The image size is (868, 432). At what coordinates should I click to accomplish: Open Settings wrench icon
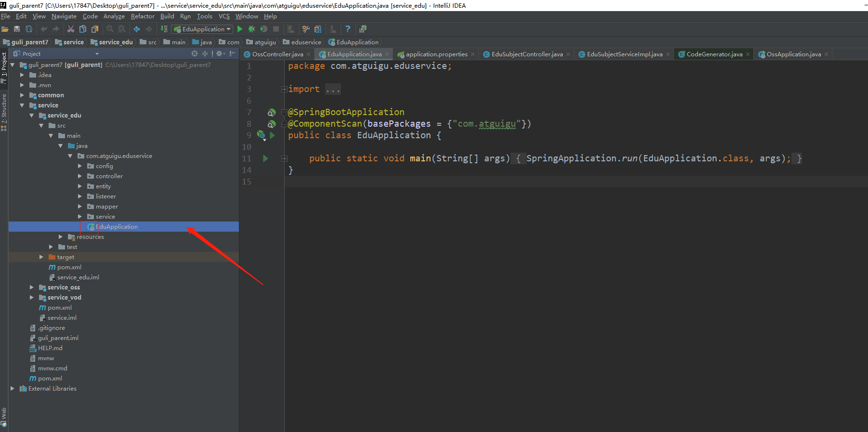coord(306,29)
